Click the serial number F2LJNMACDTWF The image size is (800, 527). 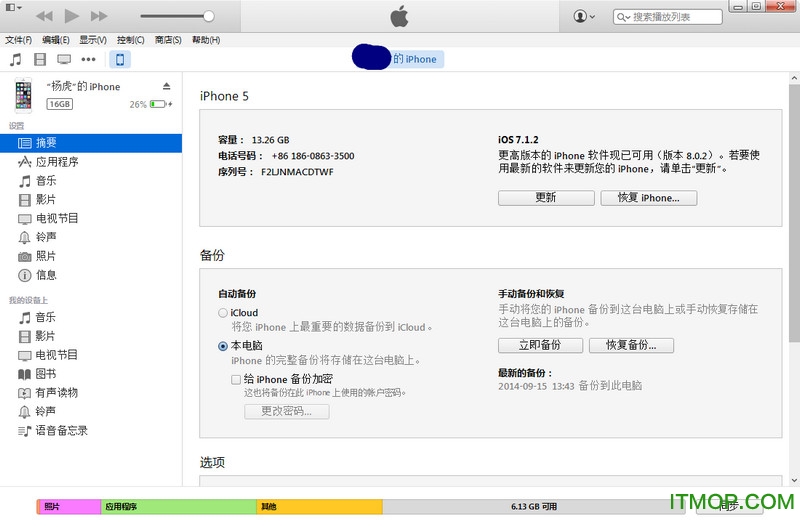click(297, 172)
